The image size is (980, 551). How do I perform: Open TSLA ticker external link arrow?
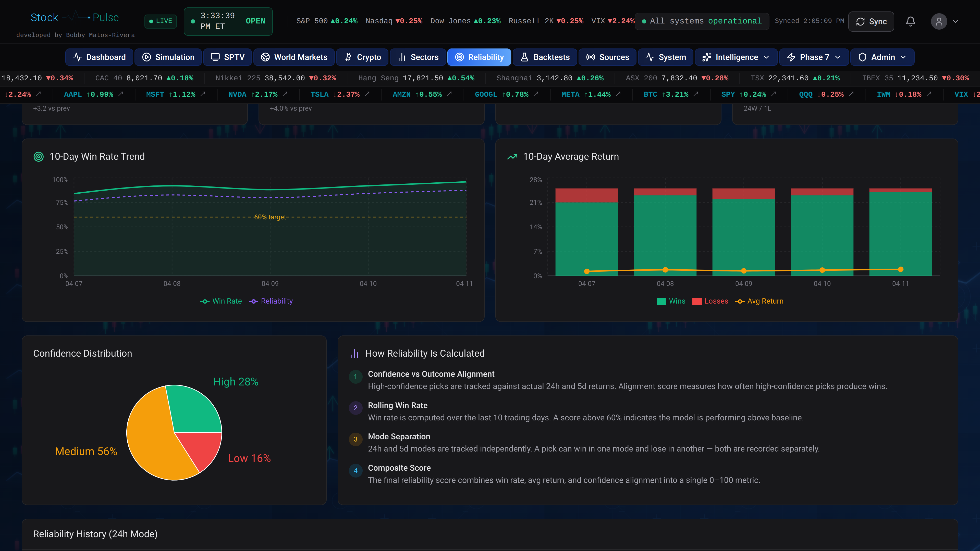pyautogui.click(x=367, y=94)
